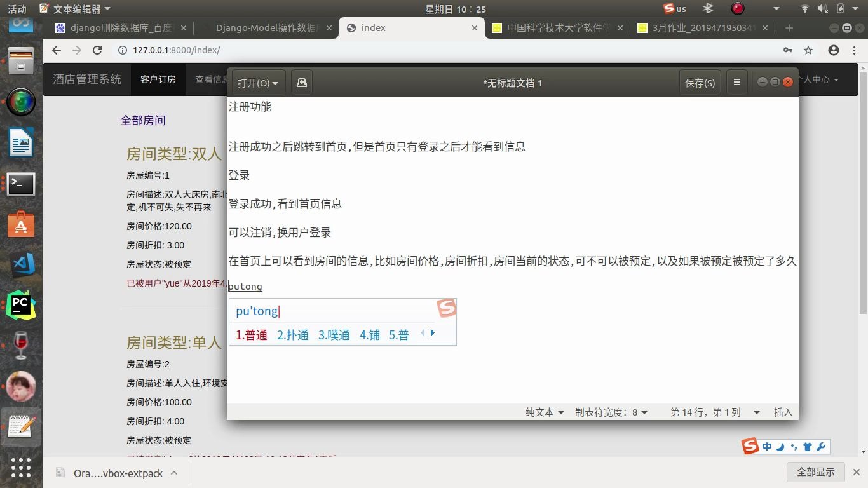Open the Wine glass app in dock
The height and width of the screenshot is (488, 868).
point(21,345)
